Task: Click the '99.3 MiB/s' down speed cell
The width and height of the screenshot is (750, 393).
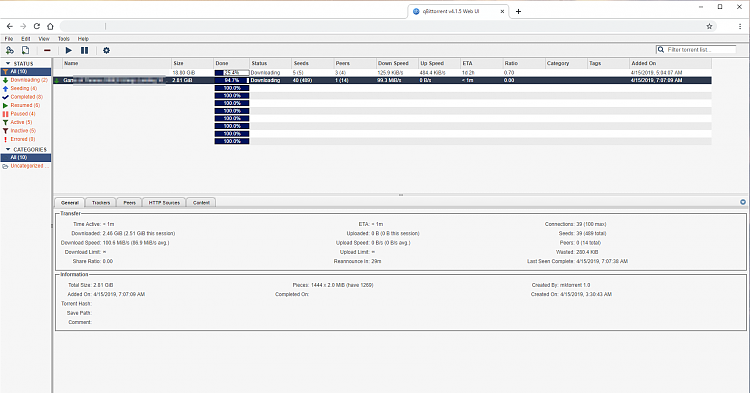Action: point(388,80)
